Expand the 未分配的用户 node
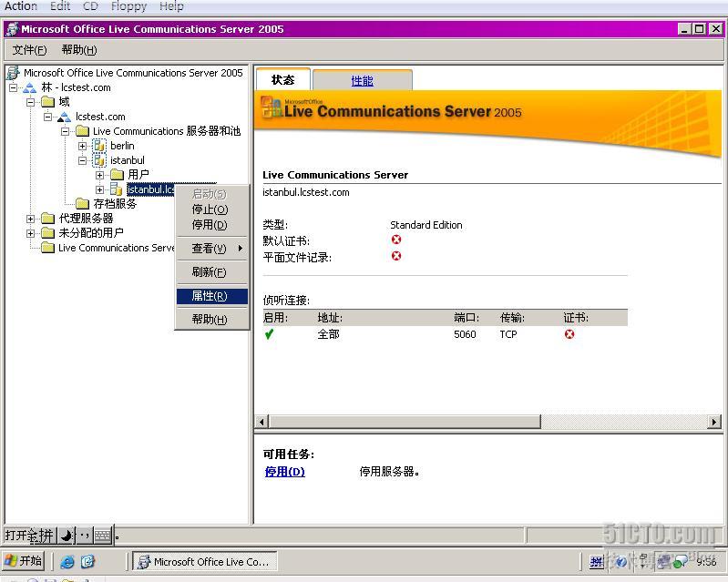The image size is (728, 582). point(31,233)
